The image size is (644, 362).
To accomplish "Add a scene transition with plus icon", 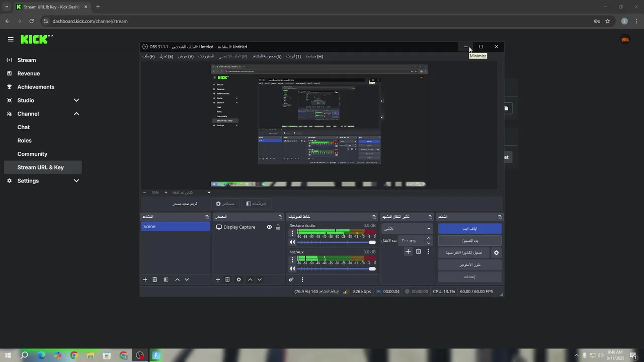I will coord(408,251).
